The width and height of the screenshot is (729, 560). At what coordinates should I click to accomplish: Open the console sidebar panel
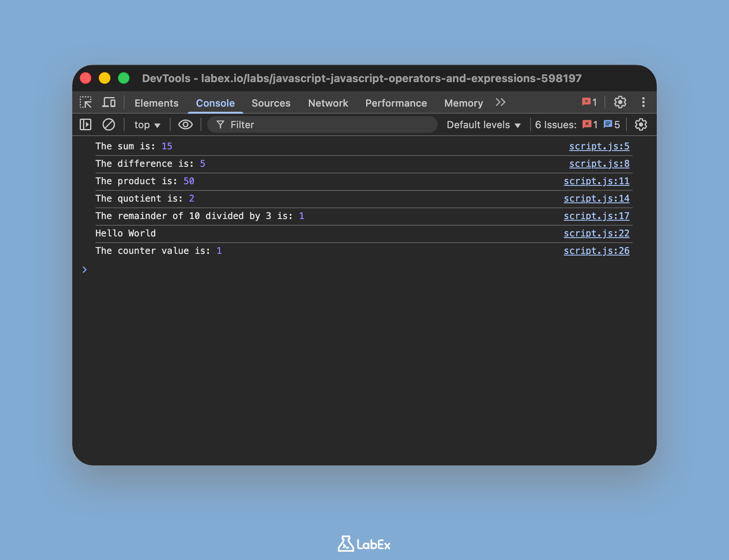coord(85,124)
